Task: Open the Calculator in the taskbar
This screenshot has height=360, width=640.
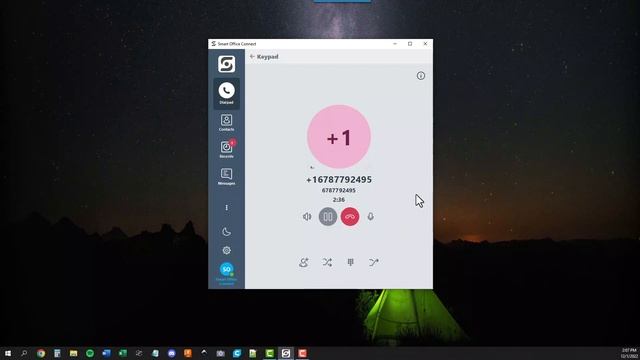Action: 57,353
